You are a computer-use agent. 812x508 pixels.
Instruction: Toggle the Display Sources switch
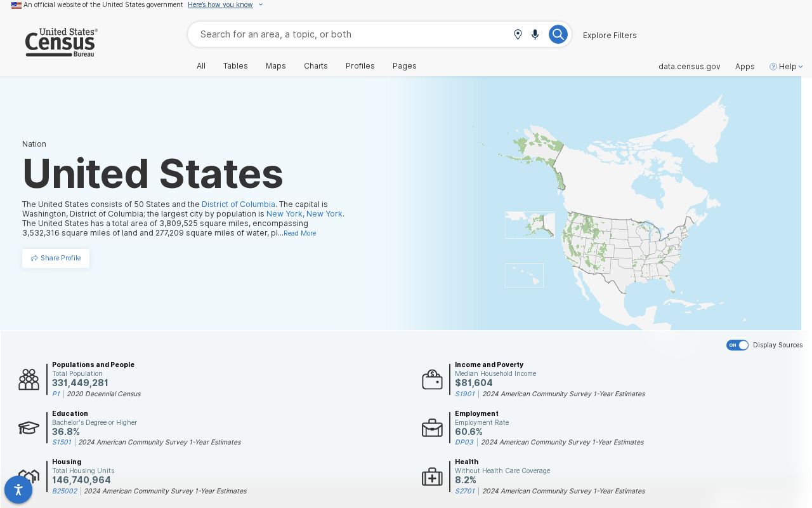coord(737,345)
